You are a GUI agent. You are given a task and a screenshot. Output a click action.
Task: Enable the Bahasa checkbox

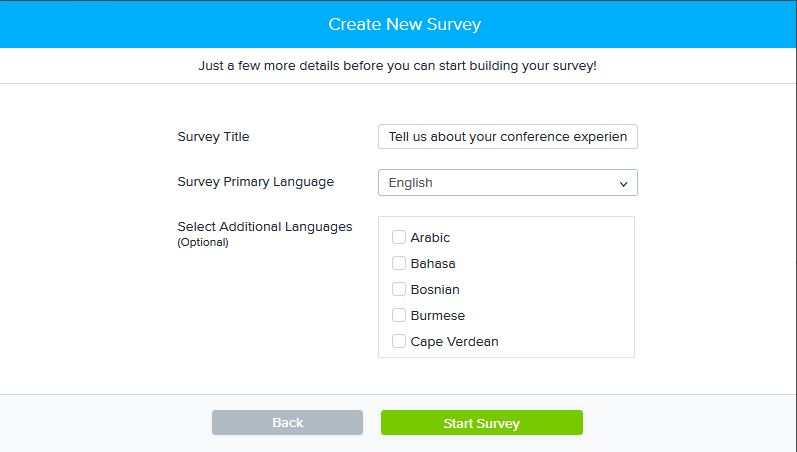[399, 264]
